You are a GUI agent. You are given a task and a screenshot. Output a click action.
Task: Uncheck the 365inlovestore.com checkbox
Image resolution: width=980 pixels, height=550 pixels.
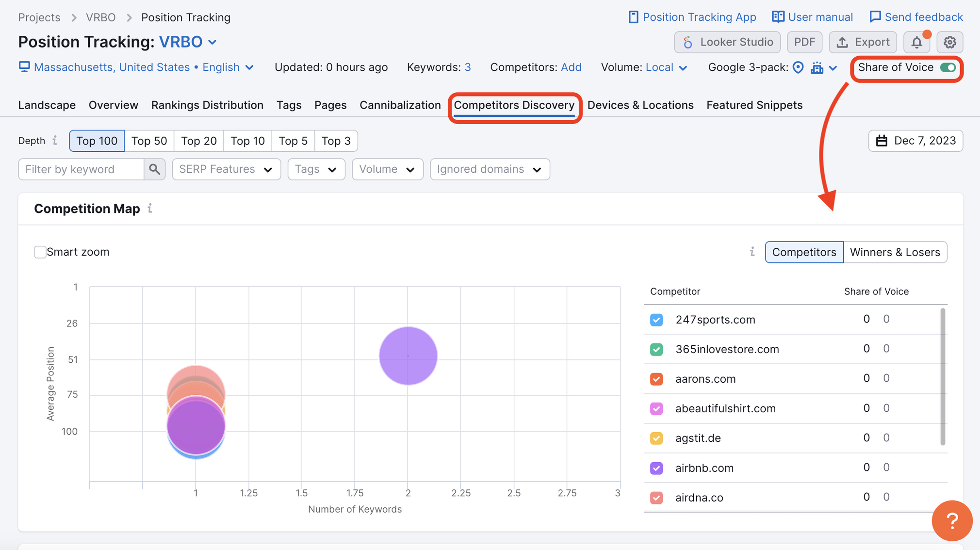point(656,349)
